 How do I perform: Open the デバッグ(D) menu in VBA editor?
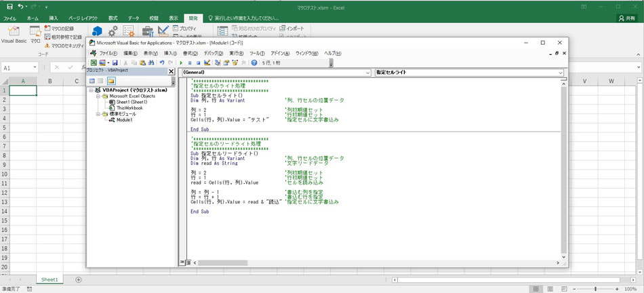(214, 54)
